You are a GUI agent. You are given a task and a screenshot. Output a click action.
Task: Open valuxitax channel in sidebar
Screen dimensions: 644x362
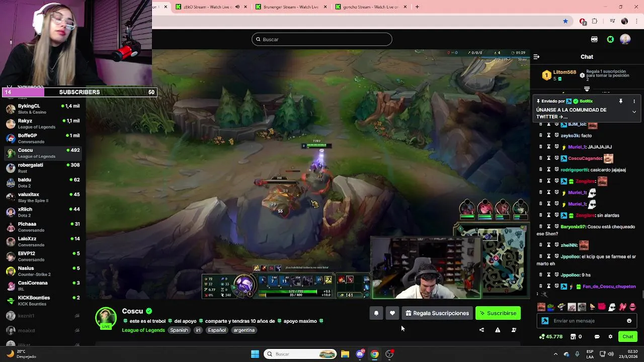click(43, 197)
